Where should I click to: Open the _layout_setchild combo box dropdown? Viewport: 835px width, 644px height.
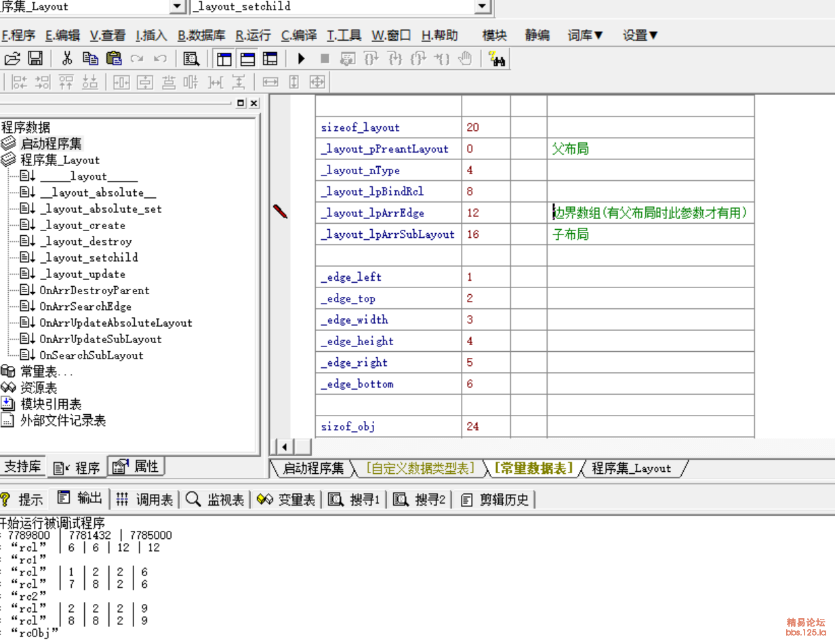click(482, 7)
